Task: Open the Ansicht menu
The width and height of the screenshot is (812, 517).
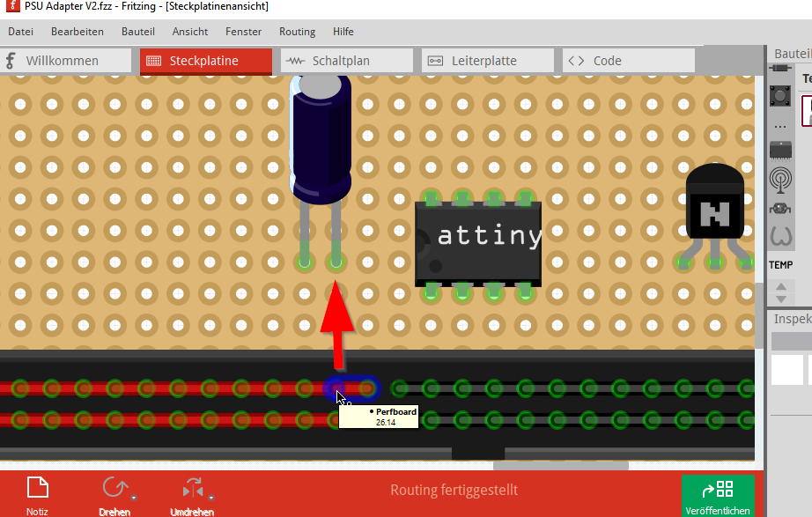Action: [x=190, y=32]
